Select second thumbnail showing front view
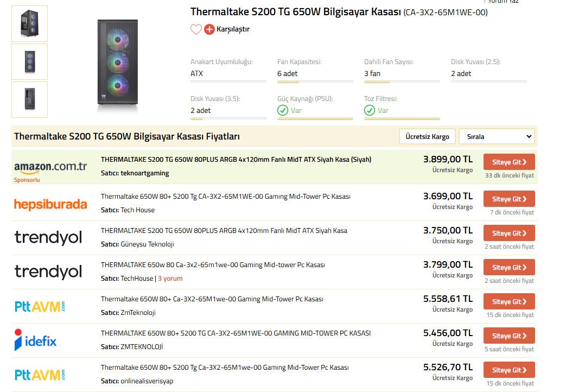The image size is (572, 392). (29, 62)
